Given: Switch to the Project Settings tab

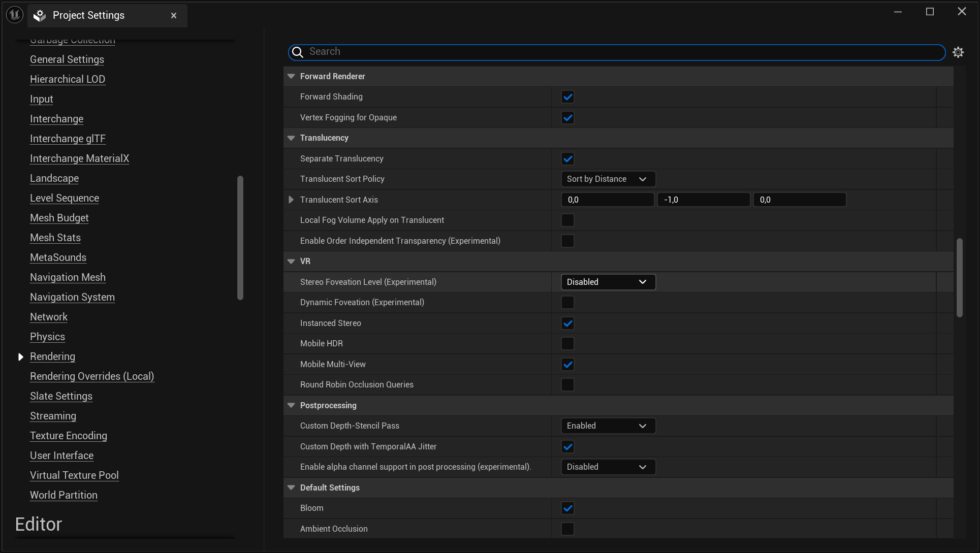Looking at the screenshot, I should [x=89, y=15].
